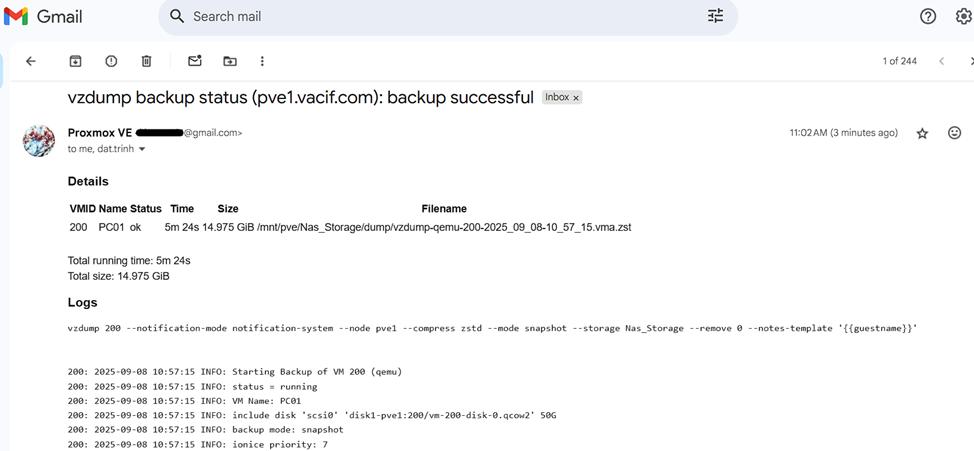This screenshot has height=451, width=974.
Task: Delete the email with trash icon
Action: coord(146,61)
